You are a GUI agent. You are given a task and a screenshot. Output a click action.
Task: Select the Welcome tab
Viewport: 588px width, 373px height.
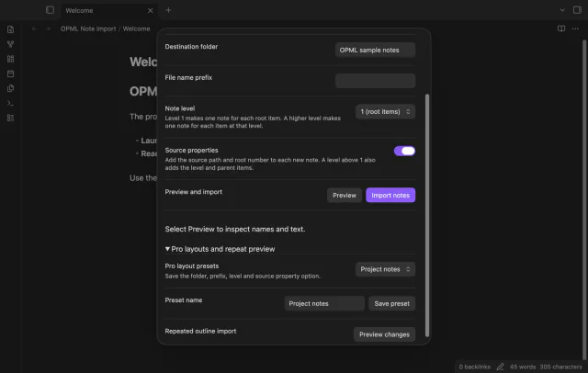pos(108,10)
